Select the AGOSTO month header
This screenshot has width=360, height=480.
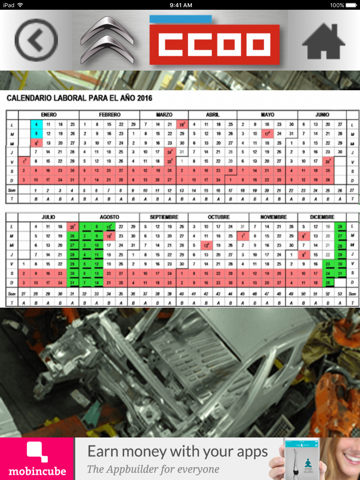(x=109, y=217)
